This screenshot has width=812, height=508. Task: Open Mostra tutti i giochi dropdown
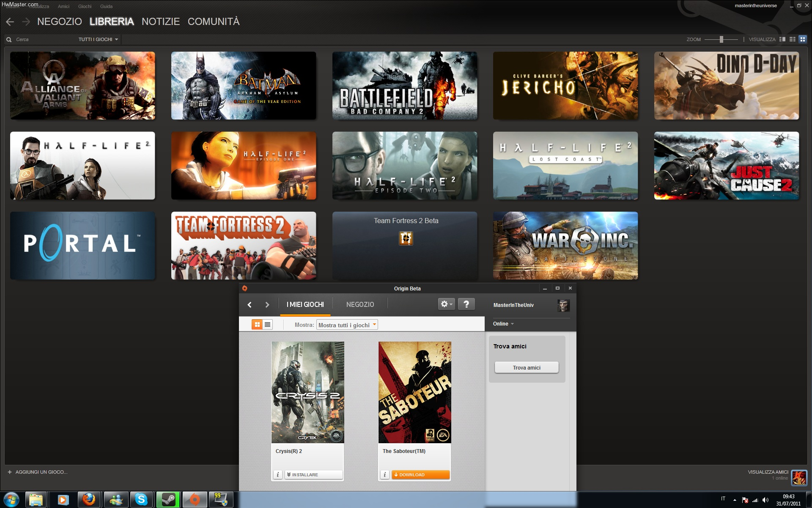coord(347,325)
